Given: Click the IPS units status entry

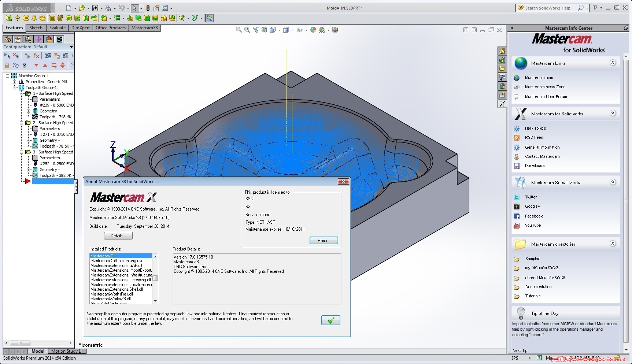Looking at the screenshot, I should (515, 358).
